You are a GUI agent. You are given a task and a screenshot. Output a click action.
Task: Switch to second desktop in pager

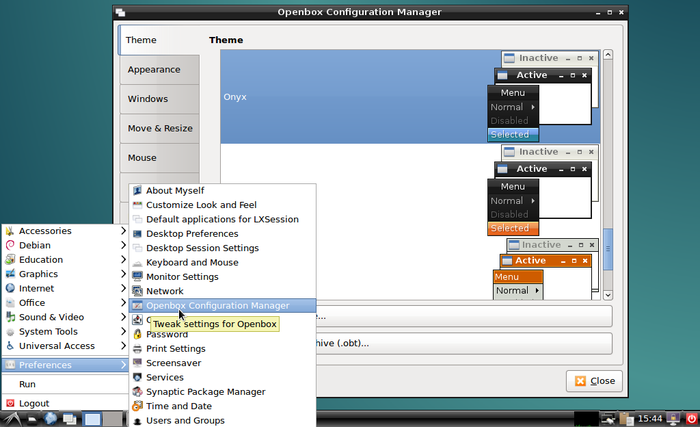[x=112, y=419]
